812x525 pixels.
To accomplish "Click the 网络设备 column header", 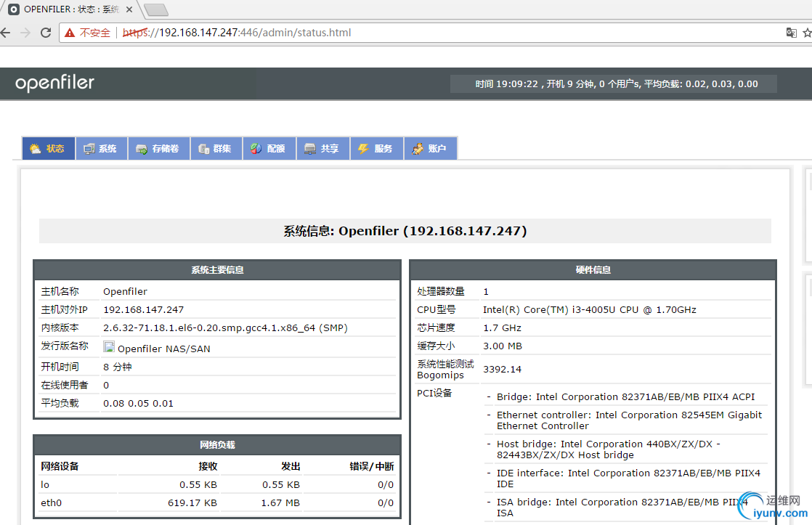I will (x=60, y=466).
